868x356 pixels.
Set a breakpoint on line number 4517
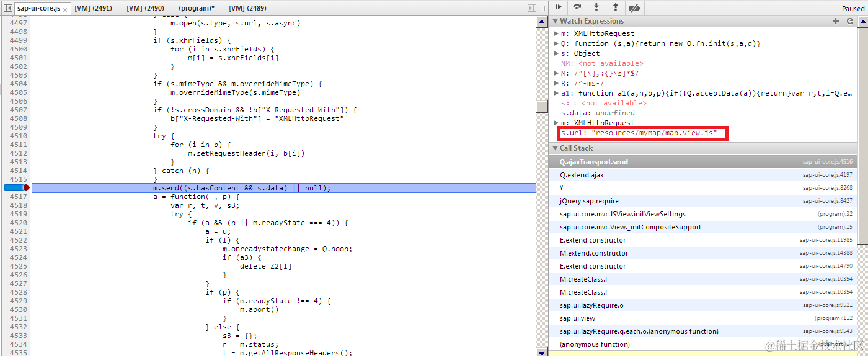coord(18,197)
